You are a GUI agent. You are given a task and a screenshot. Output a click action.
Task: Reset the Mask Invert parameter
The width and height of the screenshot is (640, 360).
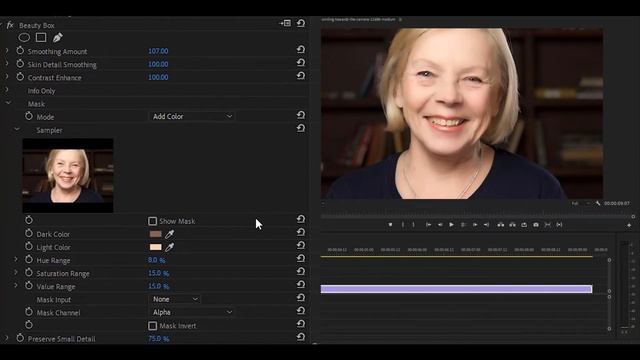click(x=301, y=324)
